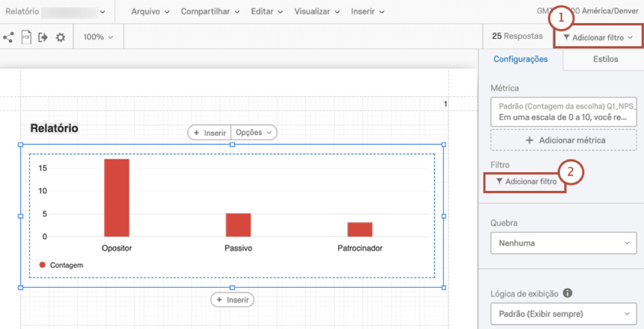The image size is (644, 329).
Task: Switch to the Estilos tab
Action: coord(605,59)
